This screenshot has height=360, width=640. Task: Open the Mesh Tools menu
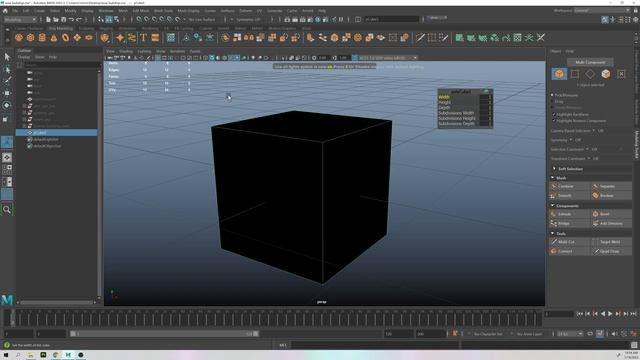(x=163, y=11)
